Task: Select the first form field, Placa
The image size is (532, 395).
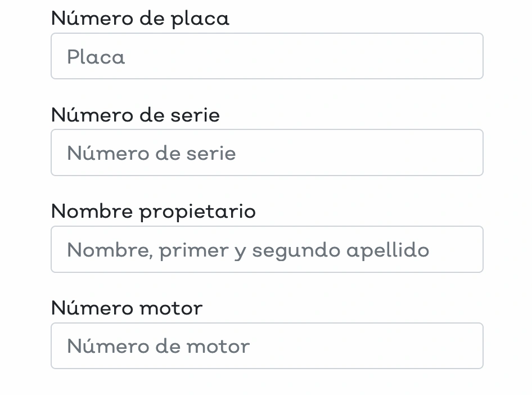Action: 267,56
